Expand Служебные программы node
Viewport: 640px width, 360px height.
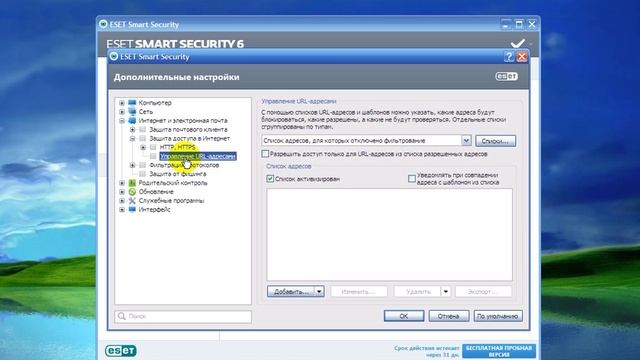pyautogui.click(x=122, y=200)
